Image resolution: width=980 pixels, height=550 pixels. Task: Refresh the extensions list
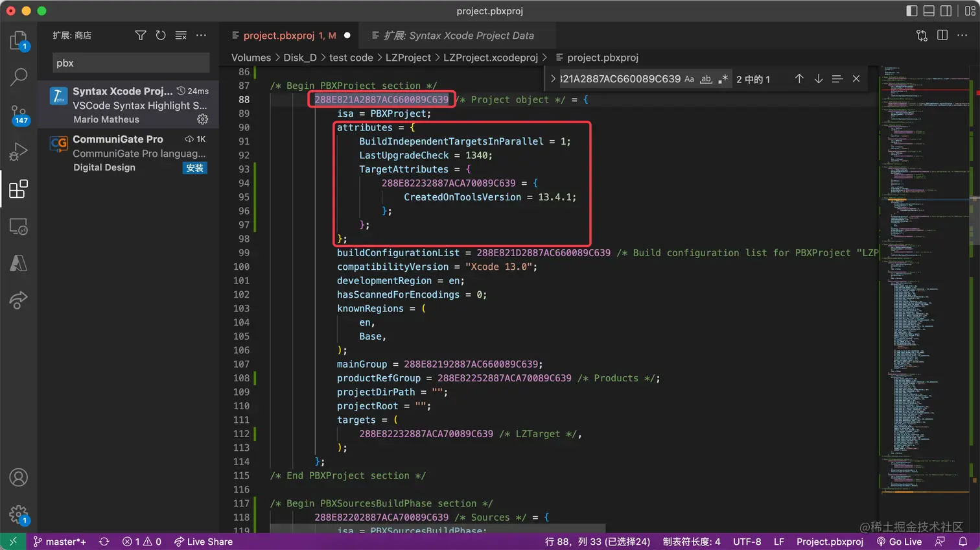pos(161,35)
